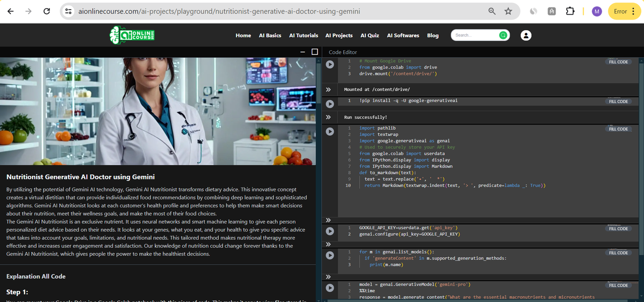This screenshot has height=302, width=644.
Task: Click the '# Mount Google Drive' comment line
Action: tap(385, 61)
